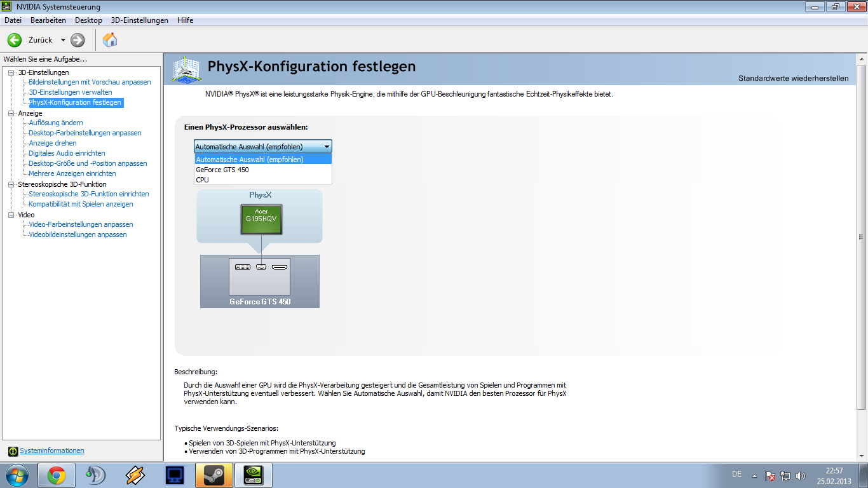This screenshot has width=868, height=488.
Task: Click the Systeminformationen icon
Action: click(x=13, y=451)
